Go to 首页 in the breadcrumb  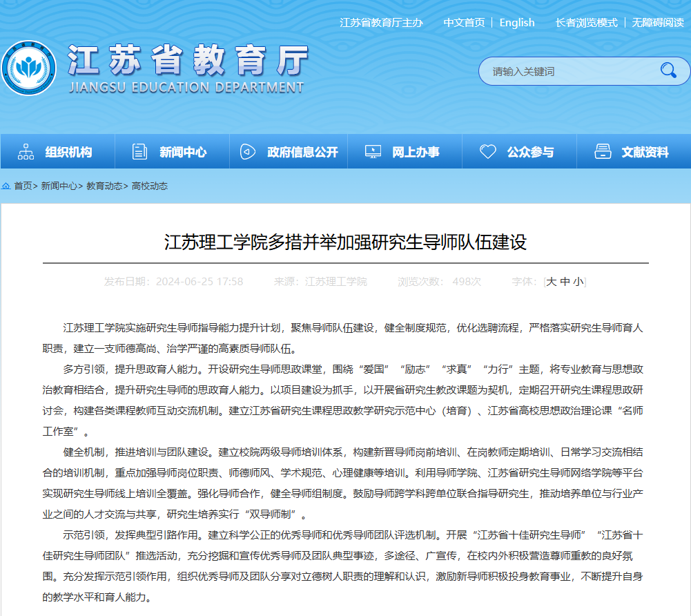point(23,186)
